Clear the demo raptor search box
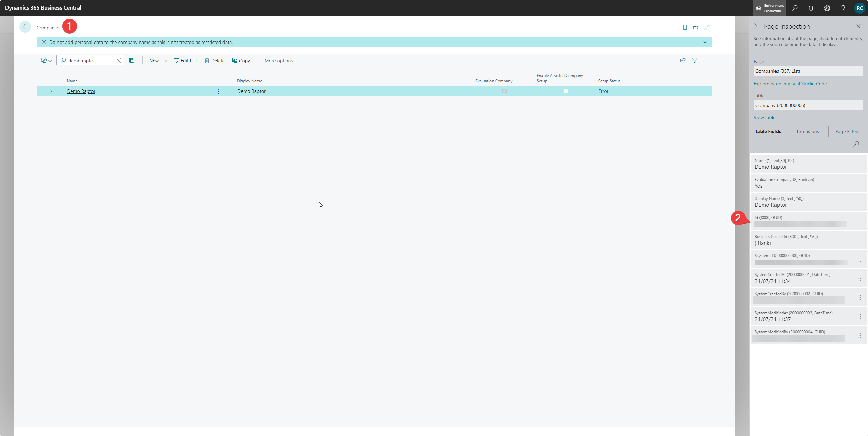The image size is (868, 436). [x=119, y=61]
